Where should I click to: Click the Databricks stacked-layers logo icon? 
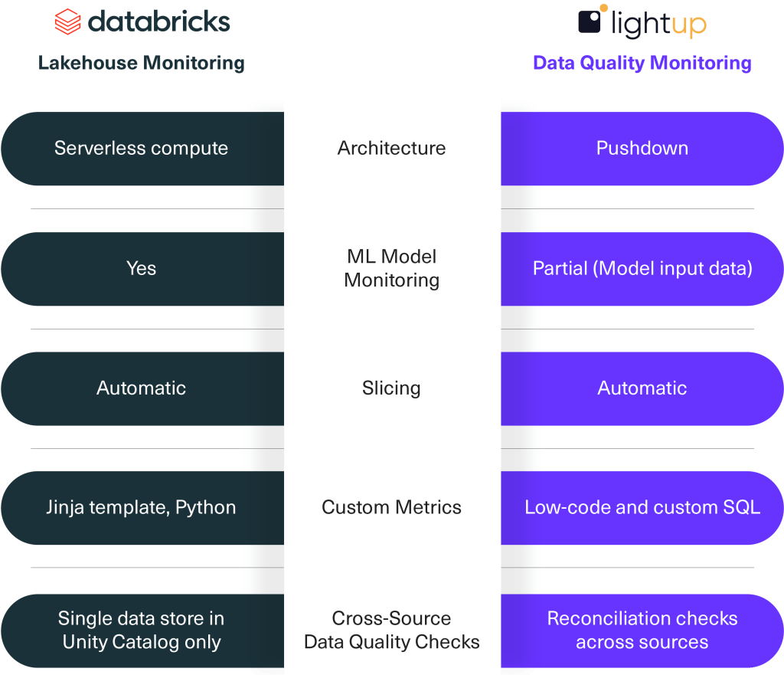click(67, 21)
